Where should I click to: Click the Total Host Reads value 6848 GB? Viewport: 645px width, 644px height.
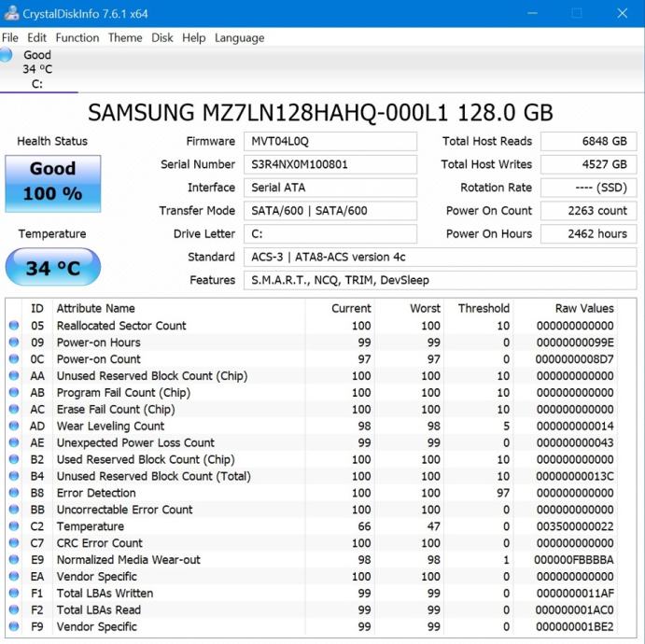pos(589,142)
